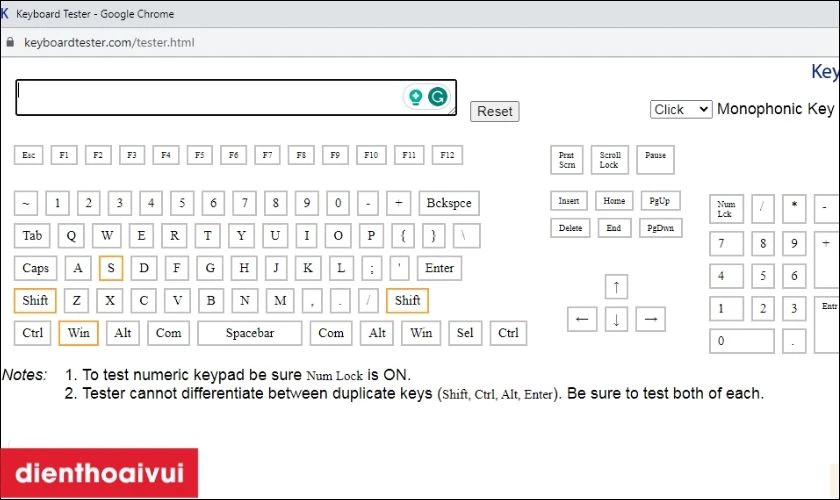Click the right arrow key

650,319
